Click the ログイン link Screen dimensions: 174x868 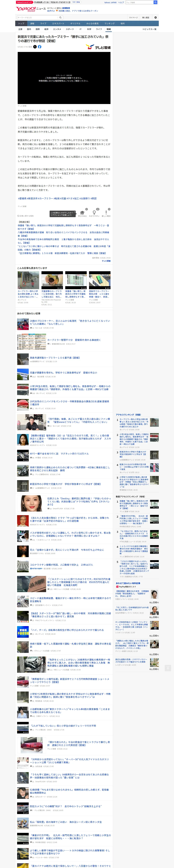[51, 11]
